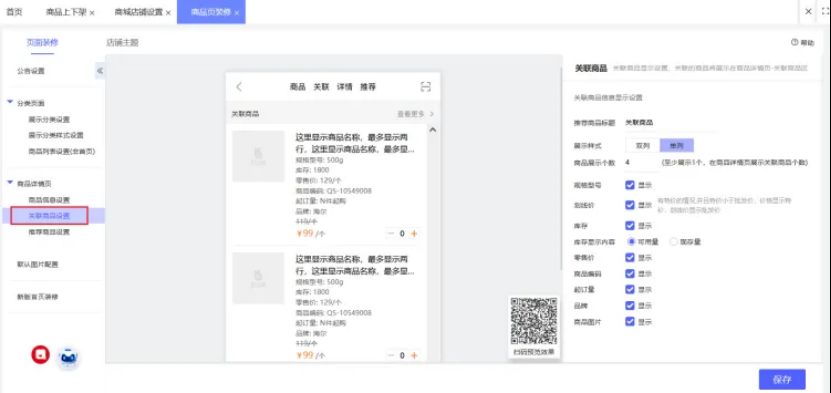Screen dimensions: 831x393
Task: Switch to the 店铺主题 tab
Action: point(122,43)
